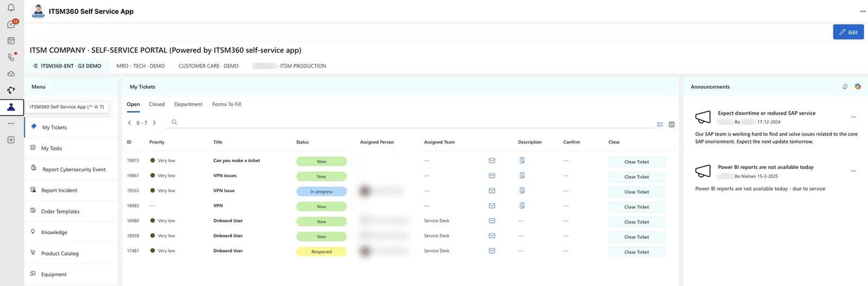The height and width of the screenshot is (286, 868).
Task: View description of ticket 19263
Action: coord(522,191)
